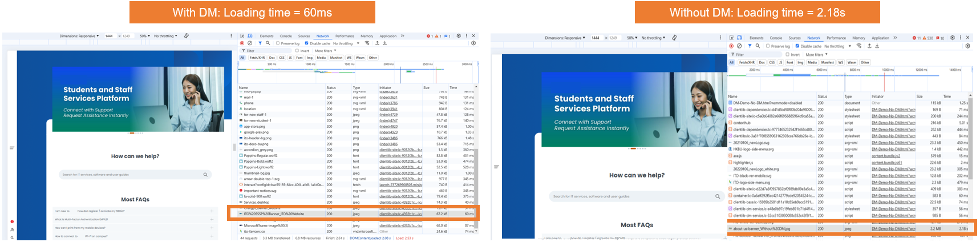Toggle device toolbar icon in left DevTools
Screen dimensions: 980x242
tap(250, 36)
